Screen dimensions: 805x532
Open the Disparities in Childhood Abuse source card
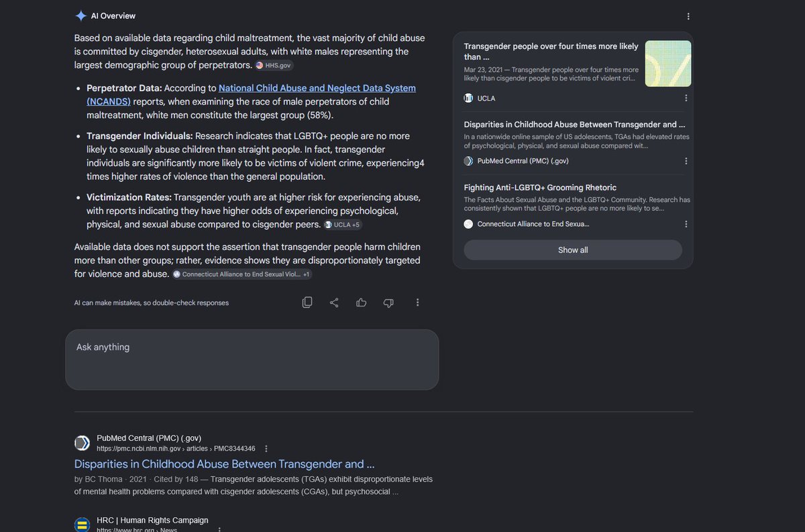coord(574,125)
